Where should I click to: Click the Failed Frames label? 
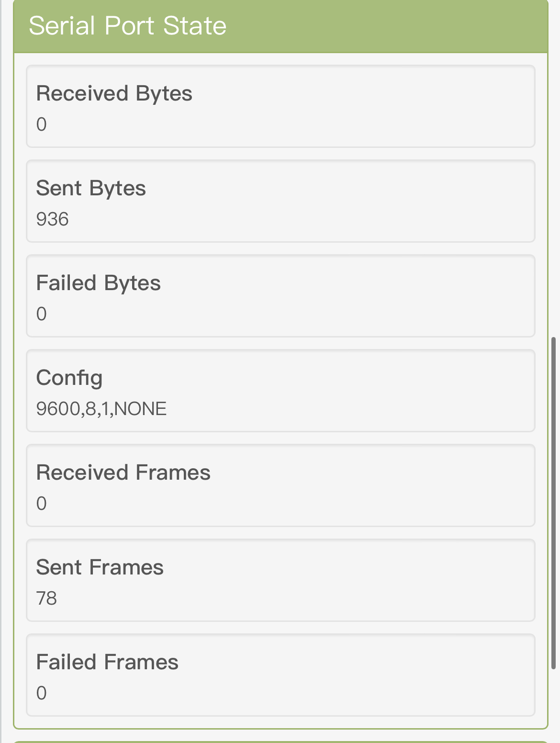pos(107,662)
